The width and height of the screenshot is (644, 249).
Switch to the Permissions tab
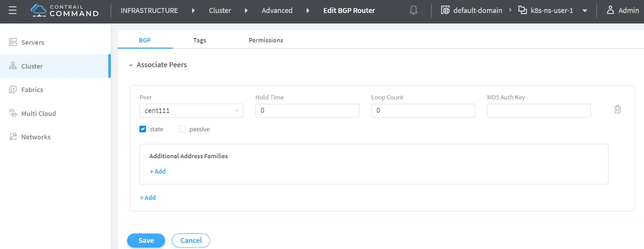click(266, 40)
